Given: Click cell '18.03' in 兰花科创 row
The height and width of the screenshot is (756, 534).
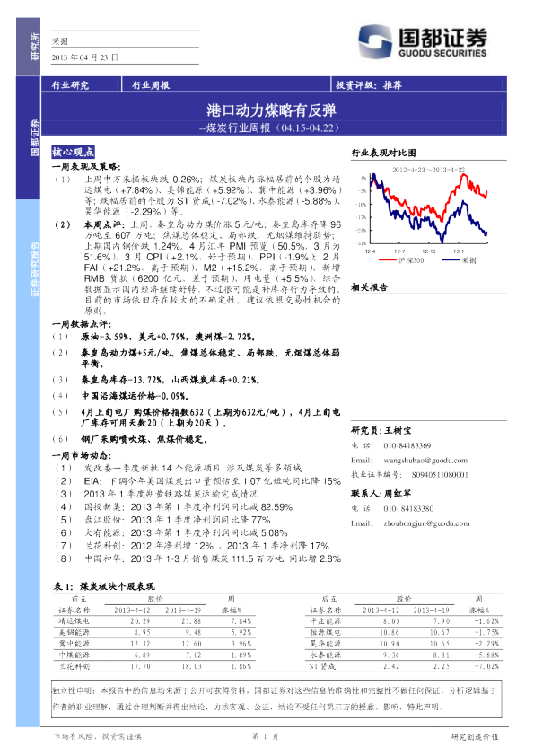Looking at the screenshot, I should click(x=191, y=666).
